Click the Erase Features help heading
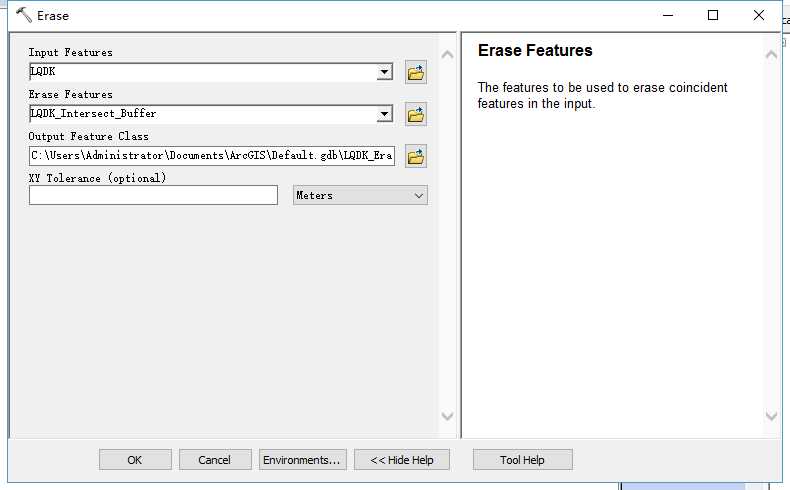790x490 pixels. [535, 50]
